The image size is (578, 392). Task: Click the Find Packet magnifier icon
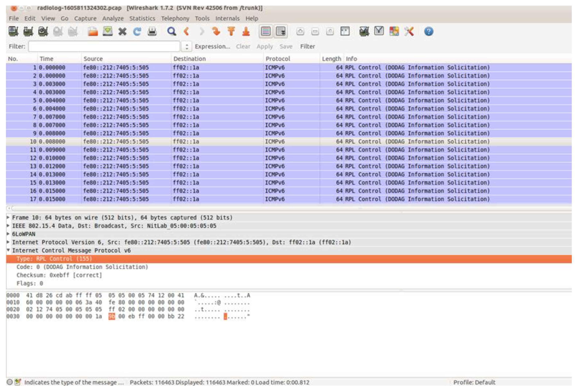coord(171,32)
